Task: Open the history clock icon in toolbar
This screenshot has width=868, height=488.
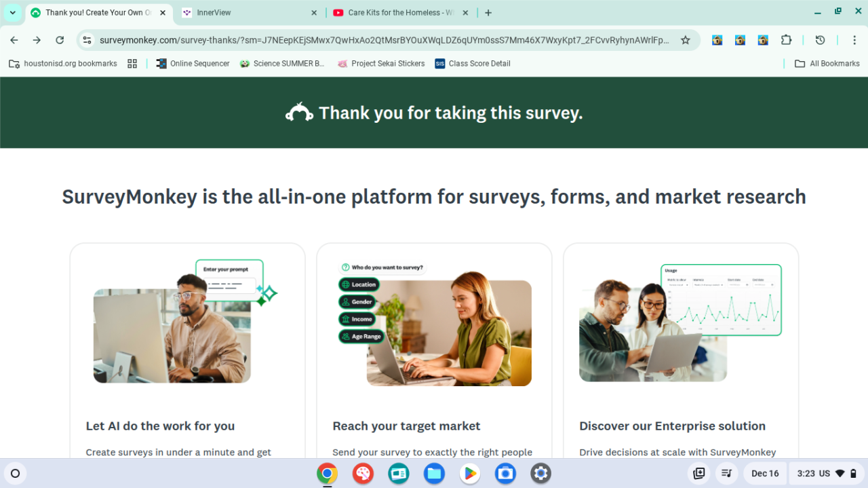Action: coord(820,40)
